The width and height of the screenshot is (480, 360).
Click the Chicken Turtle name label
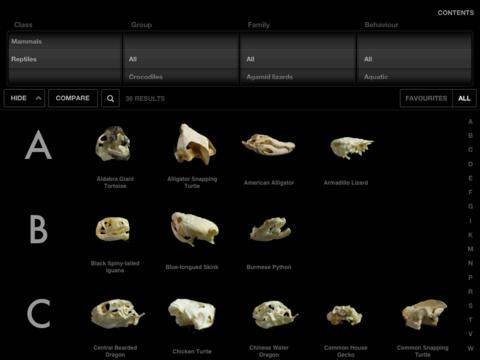192,351
